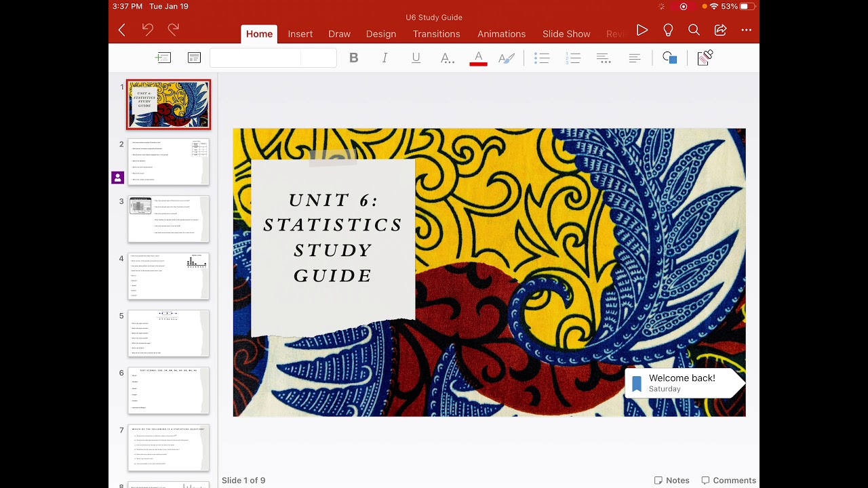Click the purple co-author presence icon
Viewport: 868px width, 488px height.
coord(117,178)
